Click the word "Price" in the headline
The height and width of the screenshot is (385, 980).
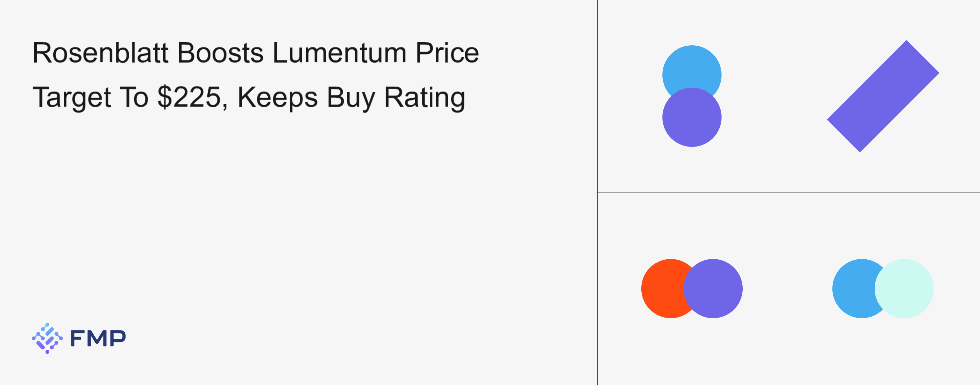(x=447, y=53)
